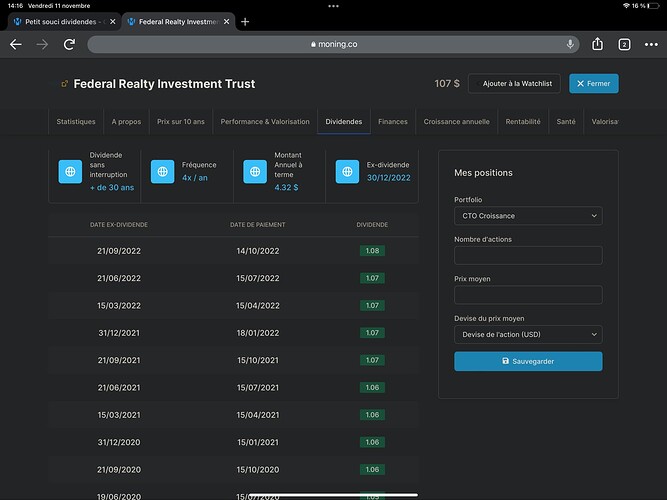Click the ex-dividend date 21/06/2022
Screen dimensions: 667x500
click(x=119, y=278)
